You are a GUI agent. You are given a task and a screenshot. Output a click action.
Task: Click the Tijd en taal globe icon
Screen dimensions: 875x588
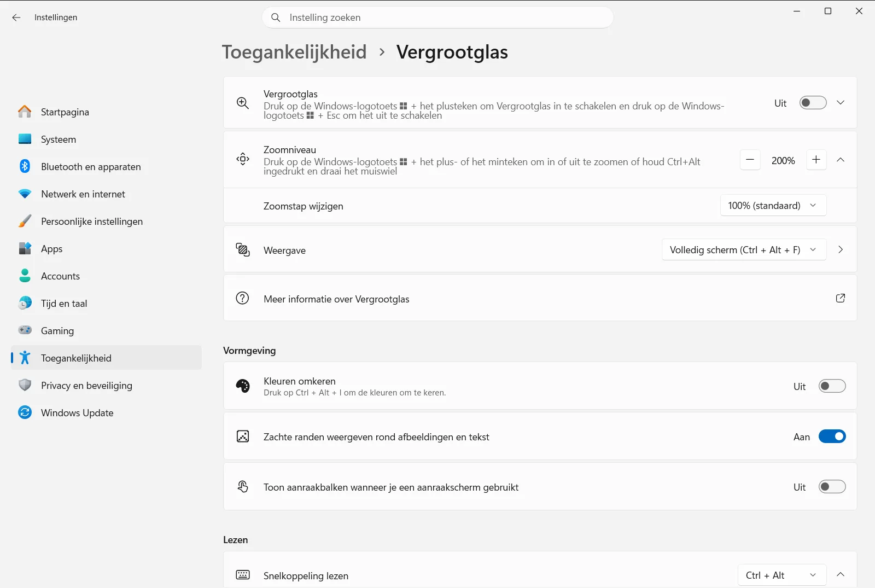[x=25, y=303]
